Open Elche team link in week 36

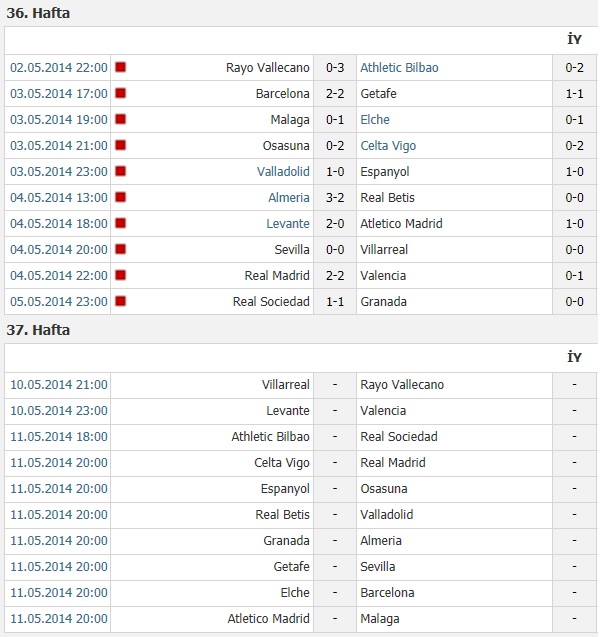pyautogui.click(x=375, y=120)
